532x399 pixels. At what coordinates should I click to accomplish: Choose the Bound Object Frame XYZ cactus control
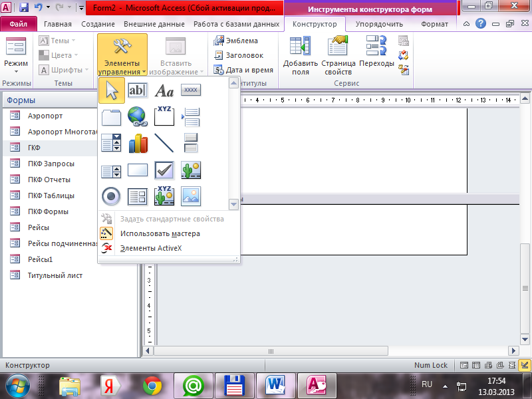(164, 196)
